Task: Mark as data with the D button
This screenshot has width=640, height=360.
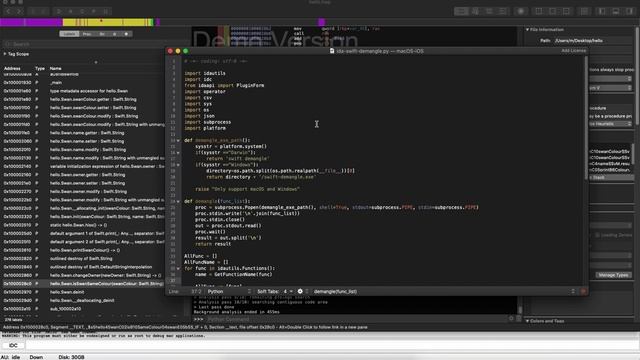Action: pyautogui.click(x=59, y=11)
